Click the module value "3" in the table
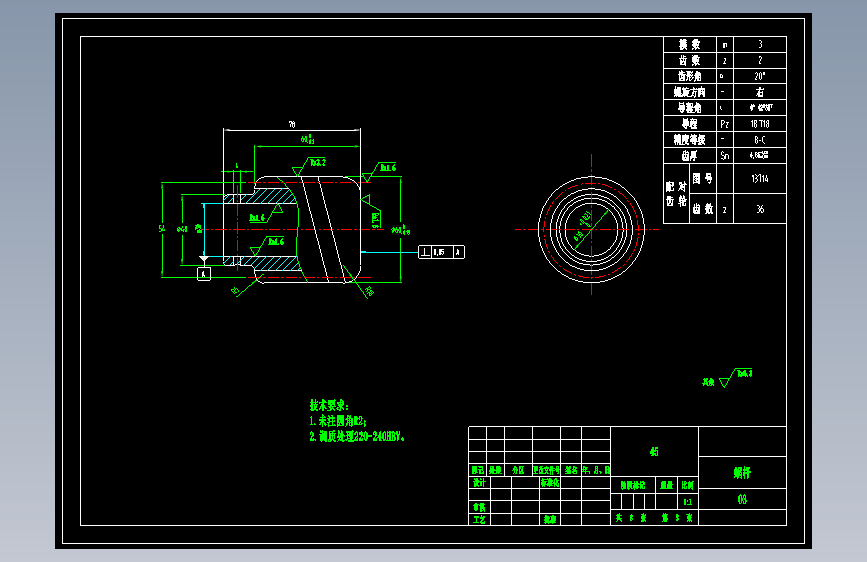Screen dimensions: 867x562 tap(760, 44)
